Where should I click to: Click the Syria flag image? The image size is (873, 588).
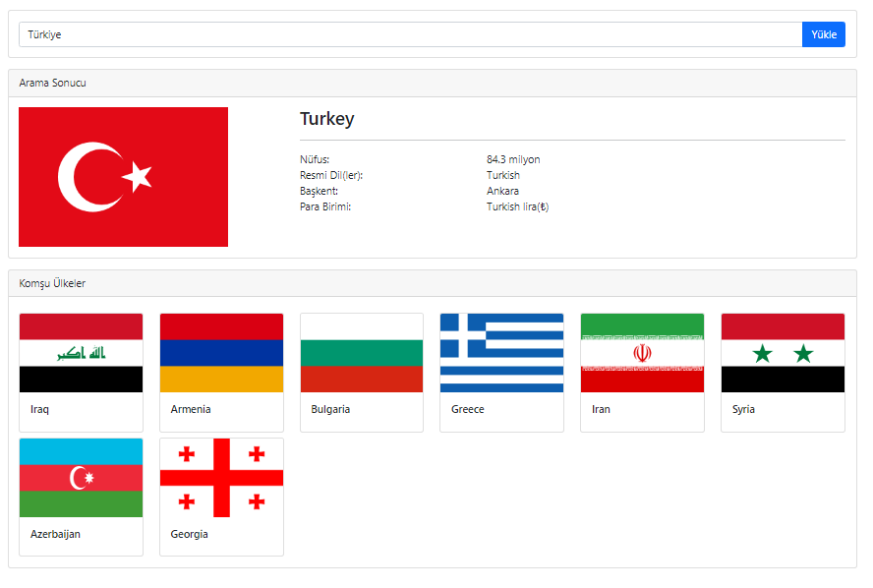(x=783, y=353)
